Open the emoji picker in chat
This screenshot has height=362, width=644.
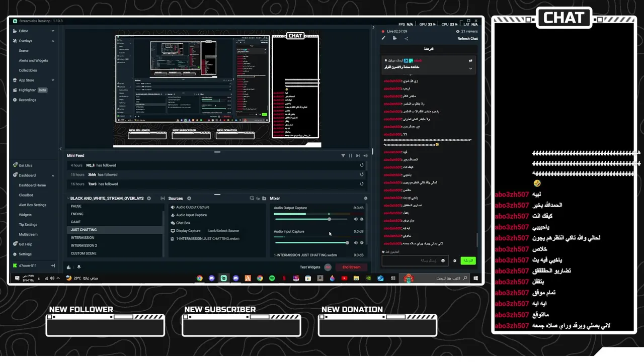[x=443, y=260]
